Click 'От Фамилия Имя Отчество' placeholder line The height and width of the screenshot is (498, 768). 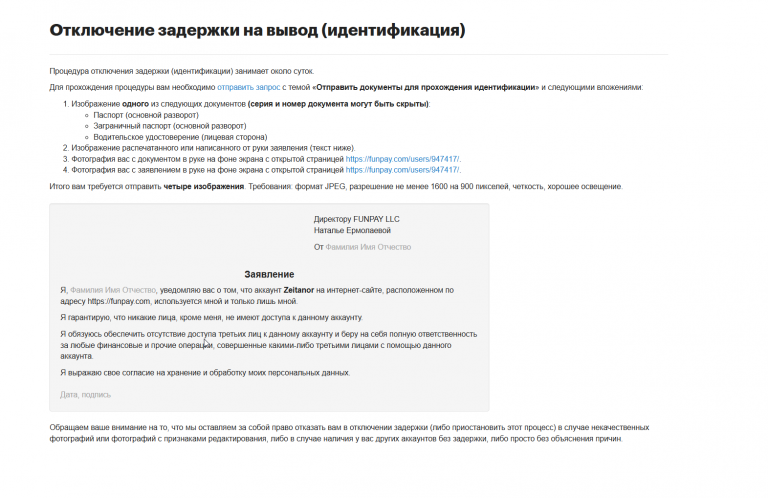point(362,247)
